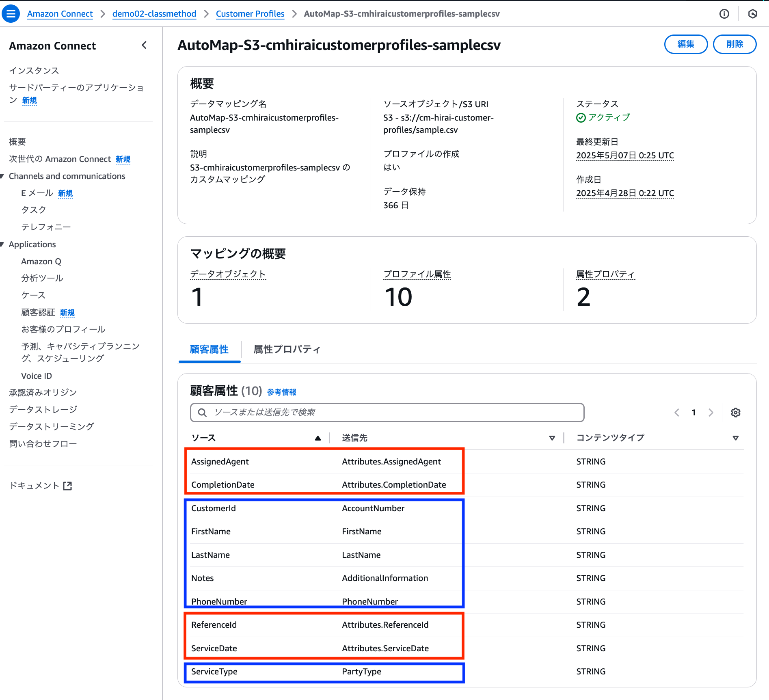
Task: Open 概要 in sidebar
Action: click(x=17, y=142)
